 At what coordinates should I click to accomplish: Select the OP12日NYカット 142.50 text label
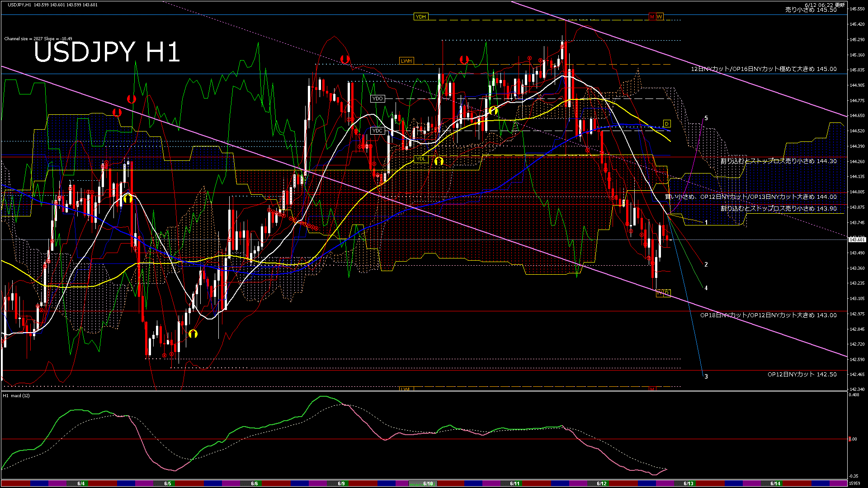802,375
